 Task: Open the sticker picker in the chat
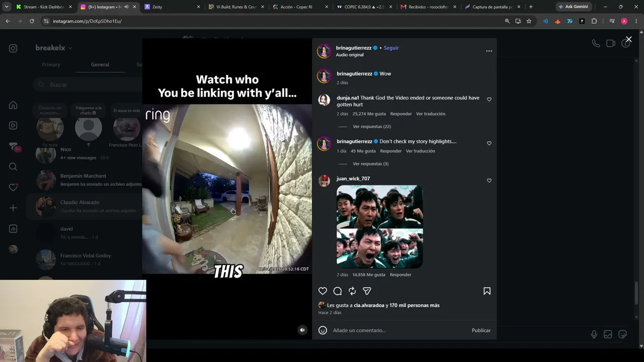coord(622,334)
